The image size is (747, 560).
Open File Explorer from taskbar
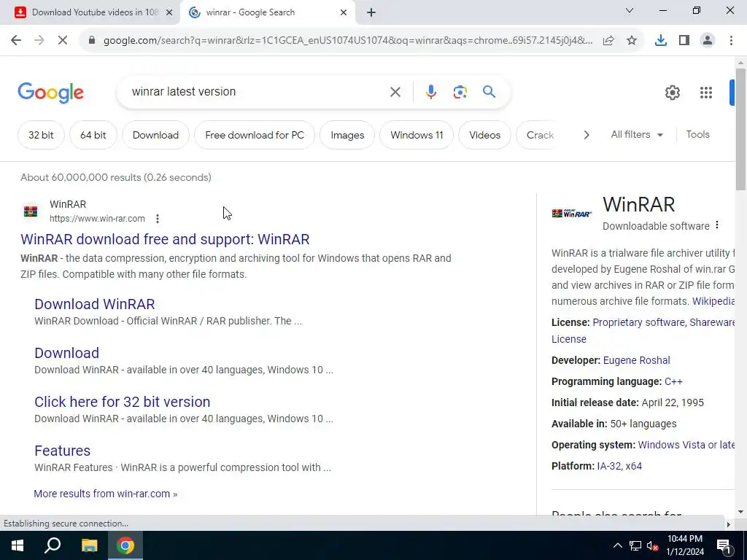pyautogui.click(x=89, y=545)
